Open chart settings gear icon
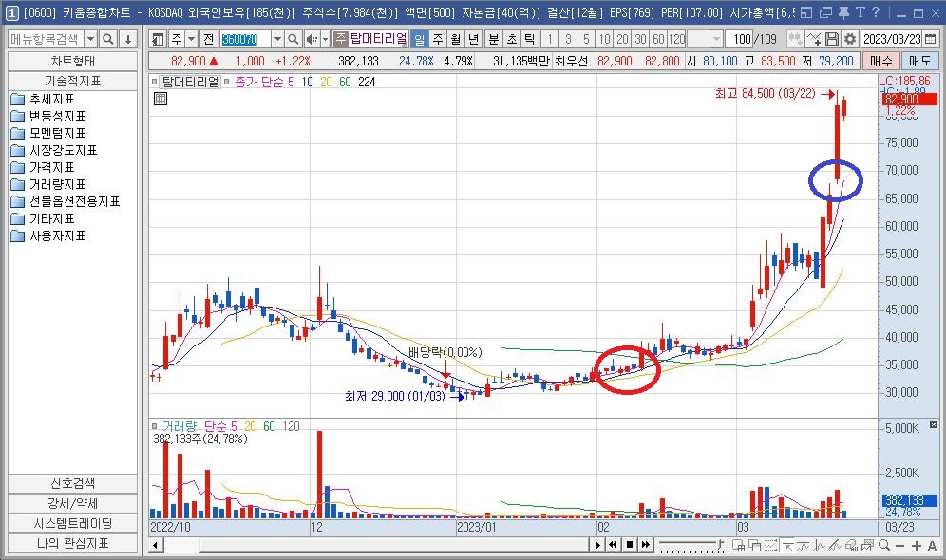Screen dimensions: 946x560 pos(849,39)
